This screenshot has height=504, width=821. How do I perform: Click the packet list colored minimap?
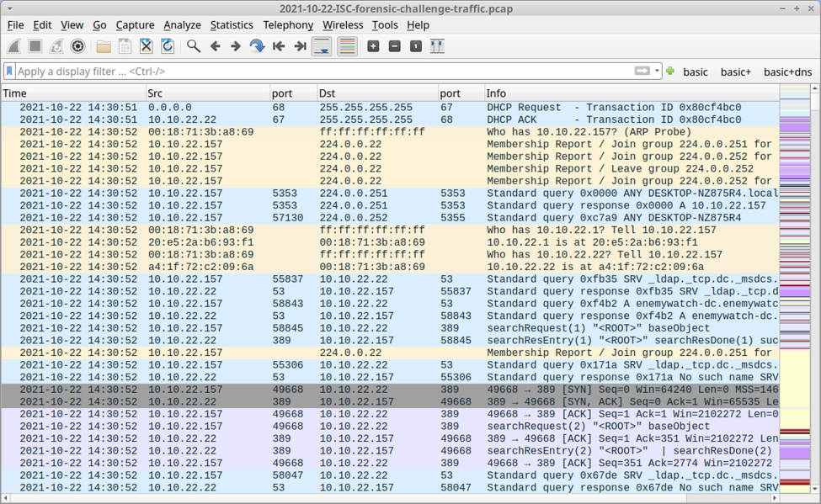tap(795, 289)
